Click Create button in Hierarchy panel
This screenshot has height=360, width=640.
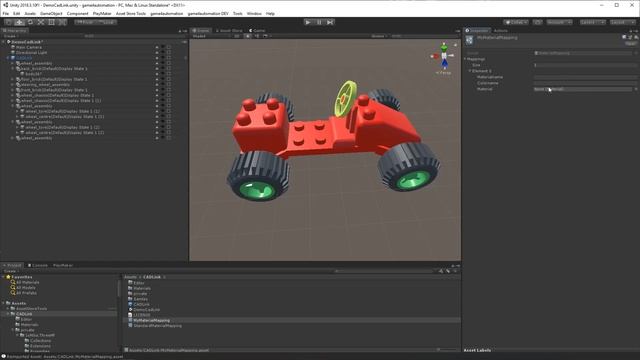pyautogui.click(x=10, y=36)
